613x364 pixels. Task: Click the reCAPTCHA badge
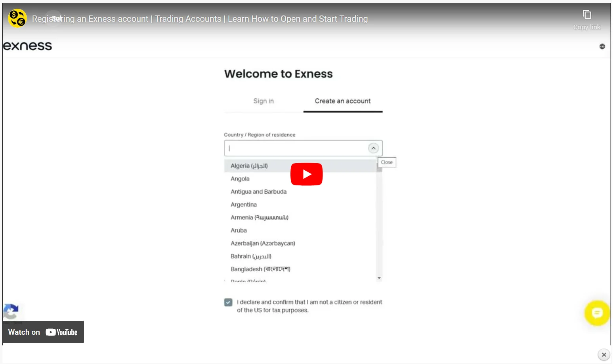11,312
